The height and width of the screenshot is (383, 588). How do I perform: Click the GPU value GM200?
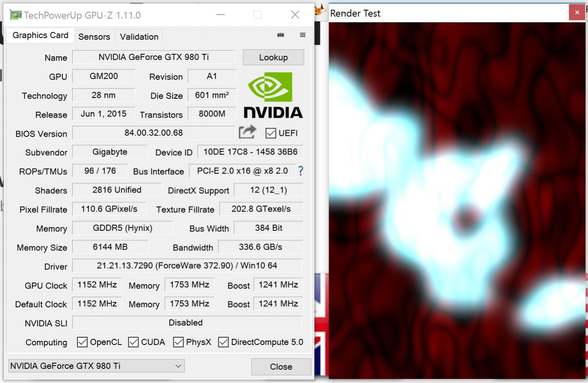pyautogui.click(x=104, y=76)
